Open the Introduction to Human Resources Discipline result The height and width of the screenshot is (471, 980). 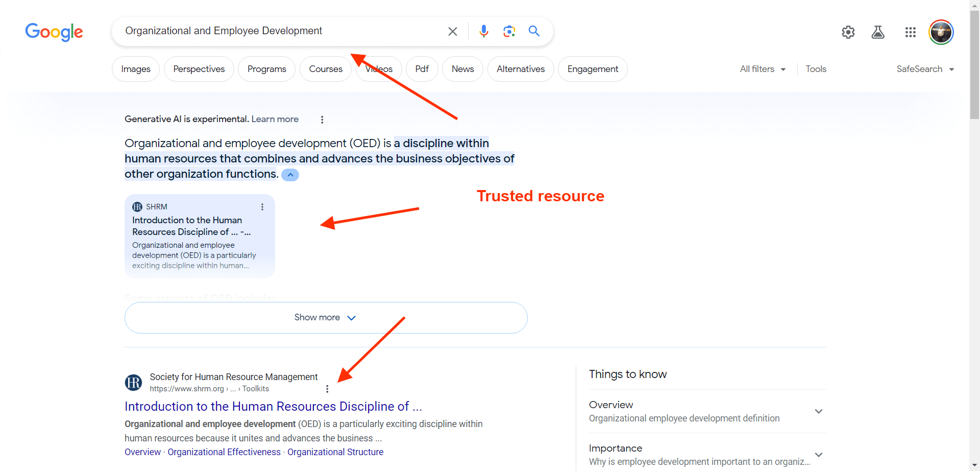point(273,406)
